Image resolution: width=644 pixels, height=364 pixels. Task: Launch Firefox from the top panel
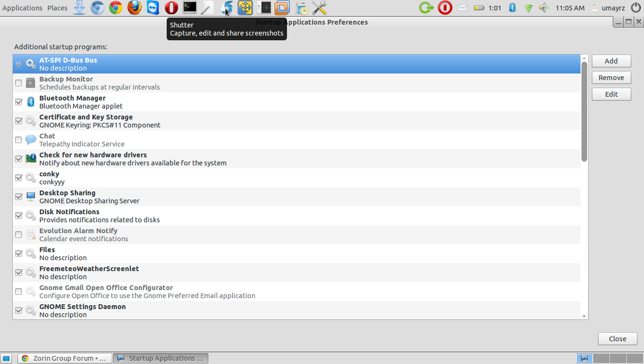tap(134, 8)
